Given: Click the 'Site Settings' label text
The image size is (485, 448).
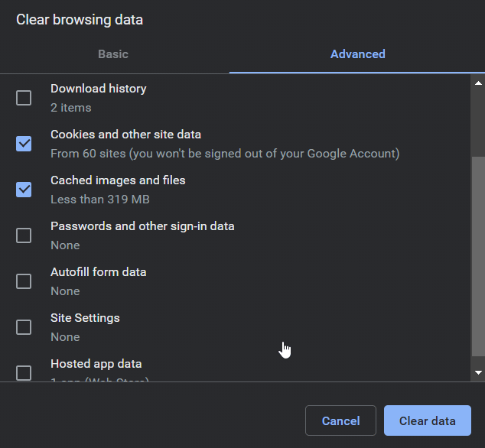Looking at the screenshot, I should (x=85, y=318).
